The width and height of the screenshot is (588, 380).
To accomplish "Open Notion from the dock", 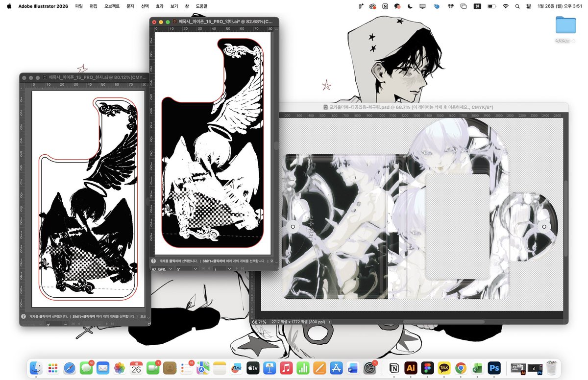I will click(x=394, y=368).
